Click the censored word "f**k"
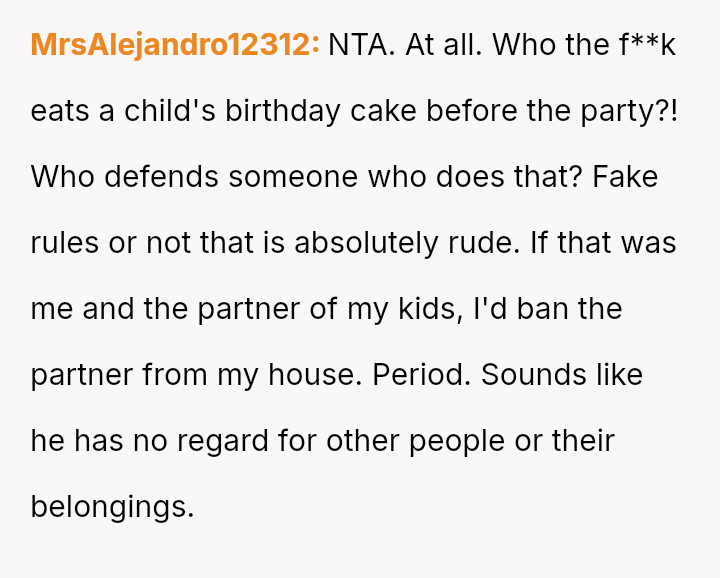 tap(647, 45)
